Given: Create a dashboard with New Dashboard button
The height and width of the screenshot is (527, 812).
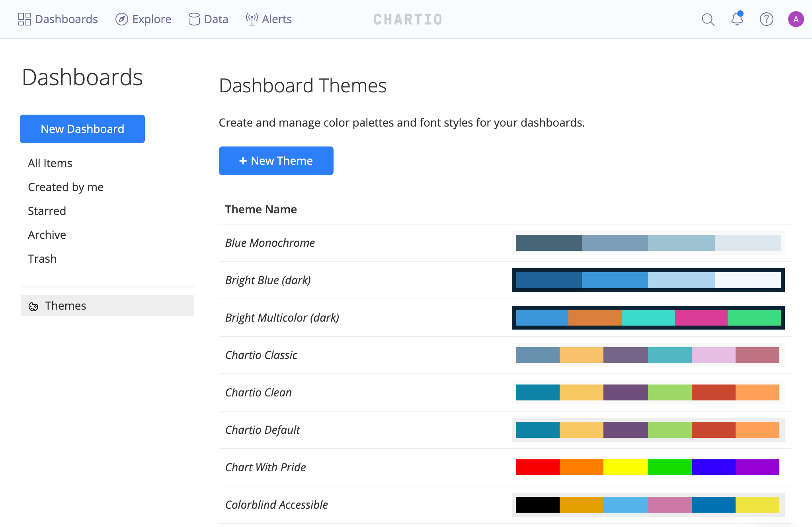Looking at the screenshot, I should 82,129.
